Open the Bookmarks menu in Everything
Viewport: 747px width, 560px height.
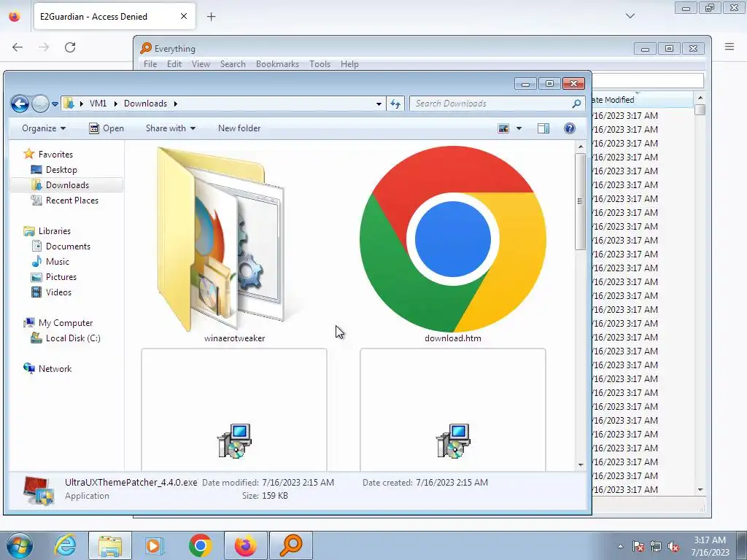click(x=277, y=64)
